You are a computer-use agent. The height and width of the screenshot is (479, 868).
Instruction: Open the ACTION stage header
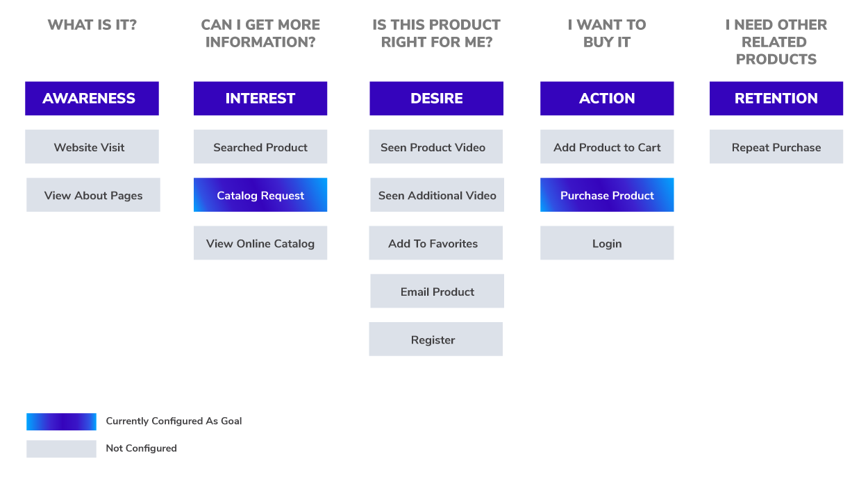click(607, 99)
